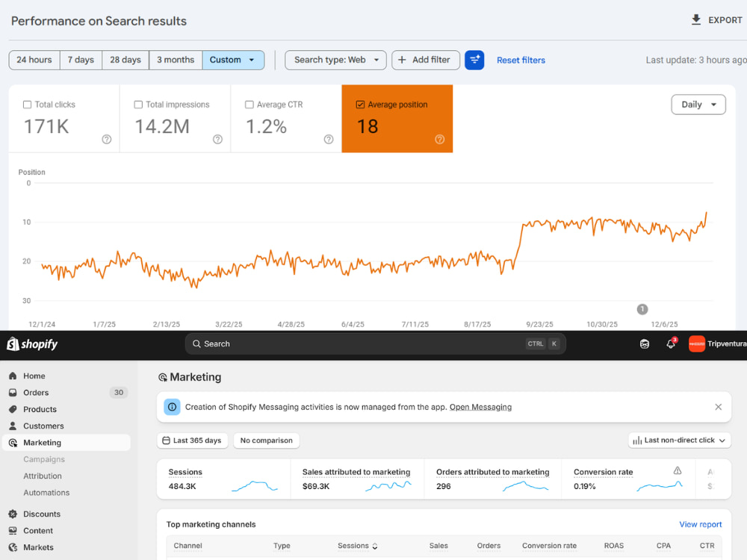747x560 pixels.
Task: Dismiss the Shopify Messaging banner
Action: tap(718, 407)
